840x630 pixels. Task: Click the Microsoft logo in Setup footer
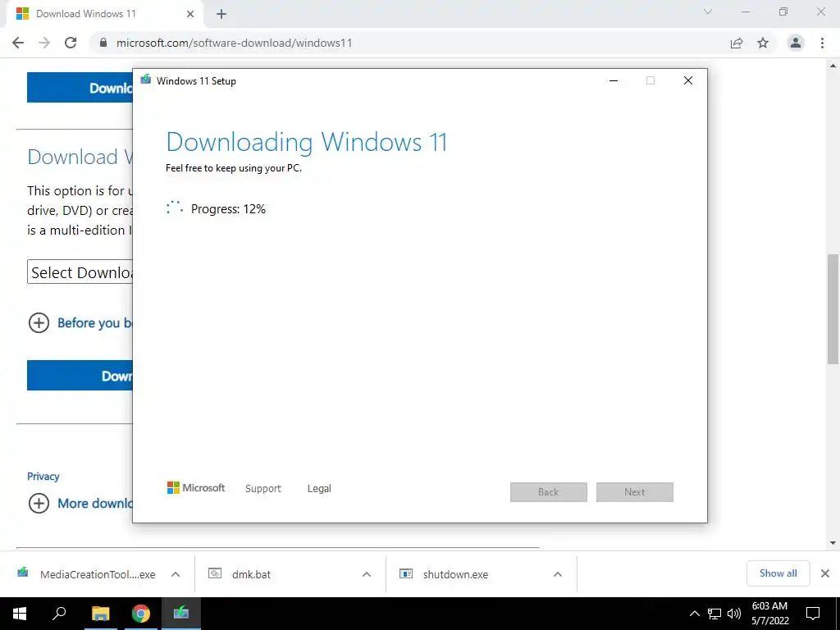(x=196, y=488)
